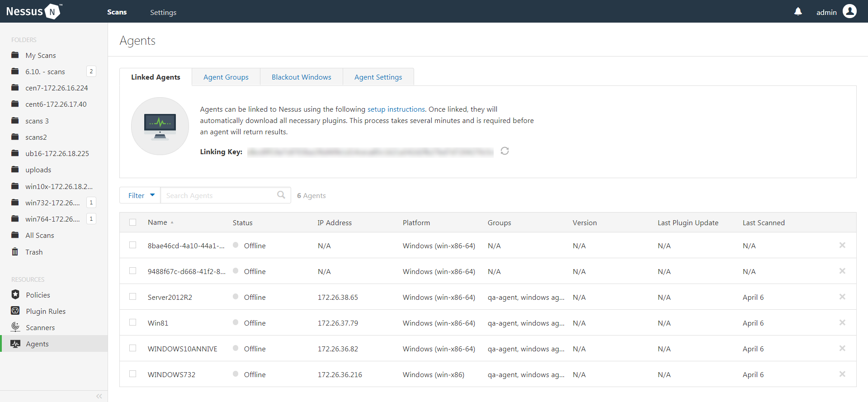The height and width of the screenshot is (402, 868).
Task: Regenerate the linking key with the refresh icon
Action: point(505,151)
